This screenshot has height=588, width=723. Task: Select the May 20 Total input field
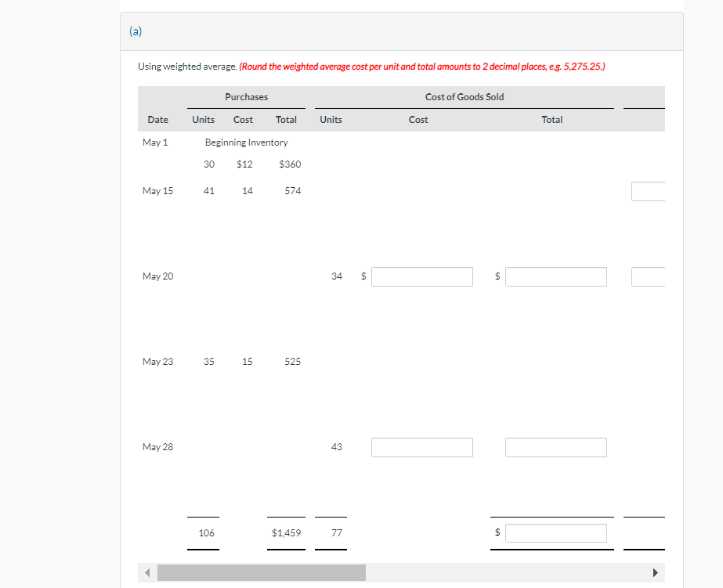tap(555, 276)
